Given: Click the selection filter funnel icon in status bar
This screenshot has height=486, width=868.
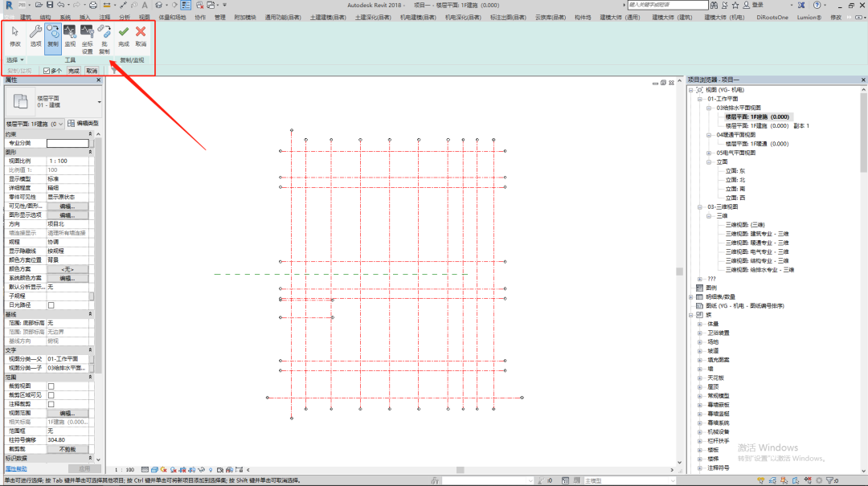Looking at the screenshot, I should [829, 480].
